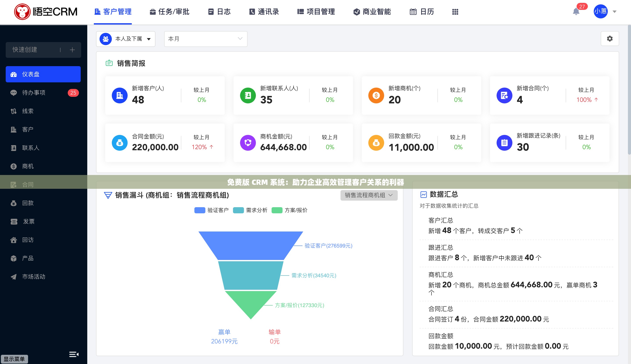Open dashboard settings via gear icon
The height and width of the screenshot is (364, 631).
tap(610, 39)
